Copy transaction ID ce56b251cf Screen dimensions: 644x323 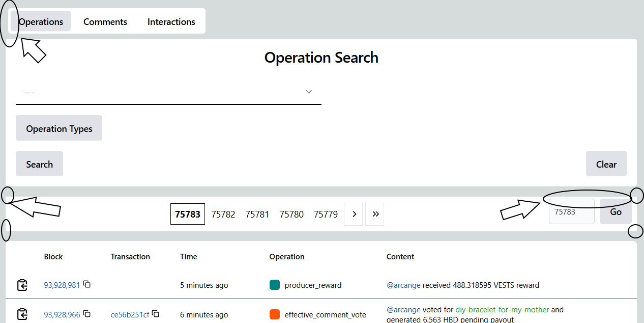coord(156,314)
